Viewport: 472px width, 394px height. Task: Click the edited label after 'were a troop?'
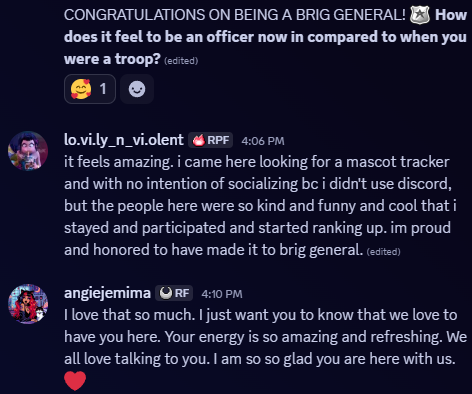click(x=181, y=61)
